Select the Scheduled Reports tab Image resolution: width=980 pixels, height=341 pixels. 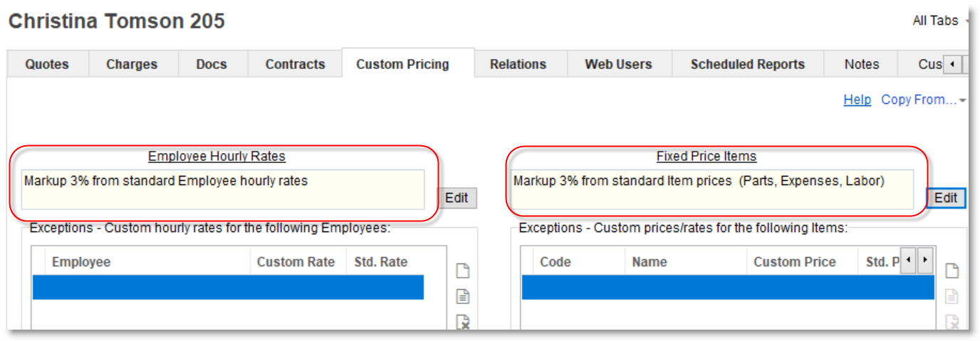point(747,64)
